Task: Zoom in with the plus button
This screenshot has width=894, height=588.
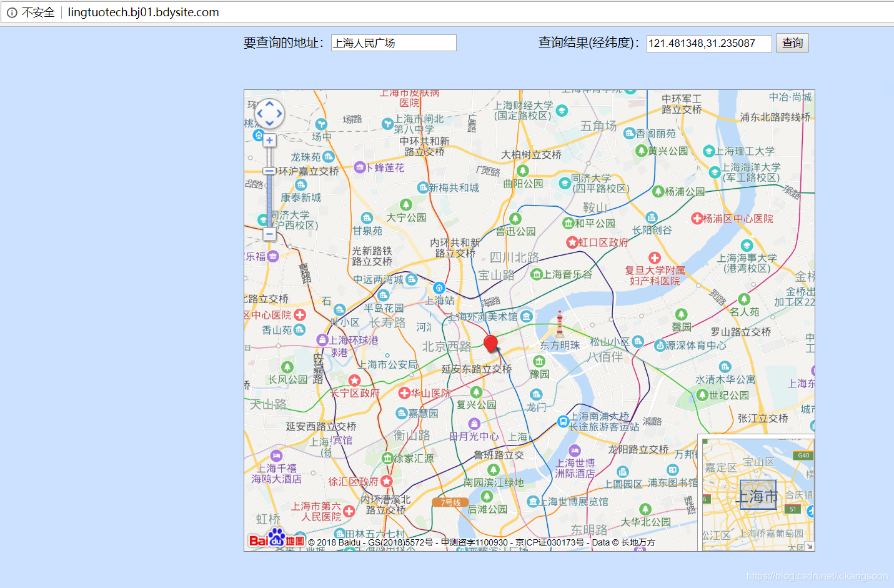Action: click(269, 141)
